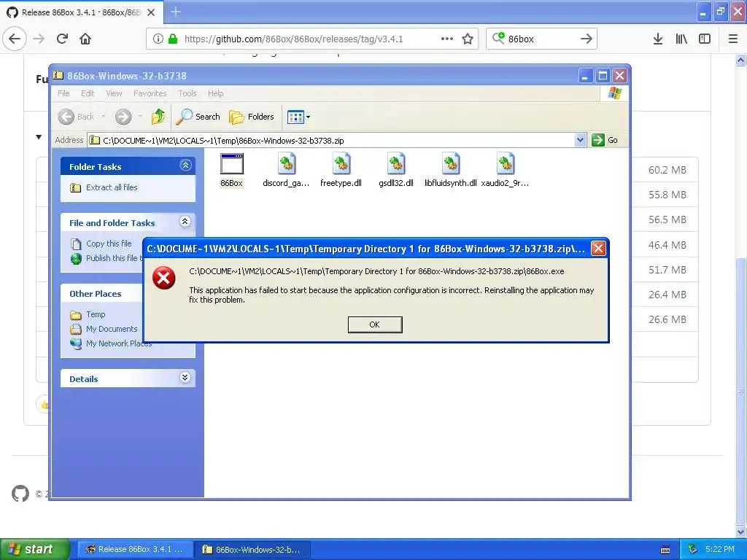Open My Network Places link
Screen dimensions: 747x560
pyautogui.click(x=119, y=343)
